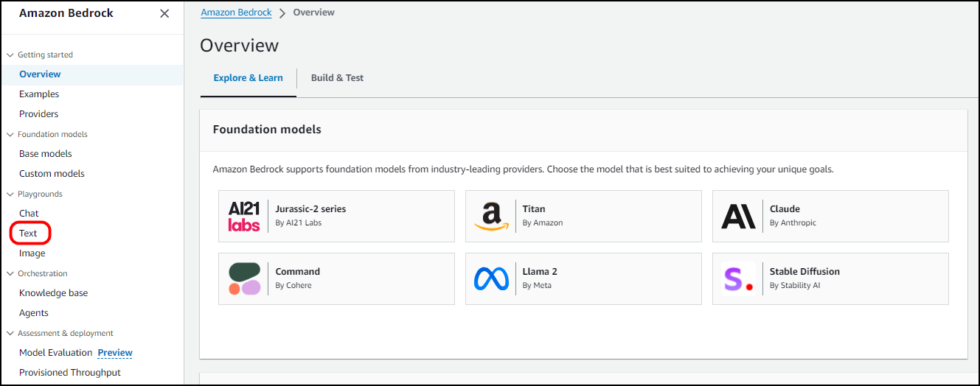Collapse the Foundation models sidebar section
The height and width of the screenshot is (386, 980).
click(10, 135)
